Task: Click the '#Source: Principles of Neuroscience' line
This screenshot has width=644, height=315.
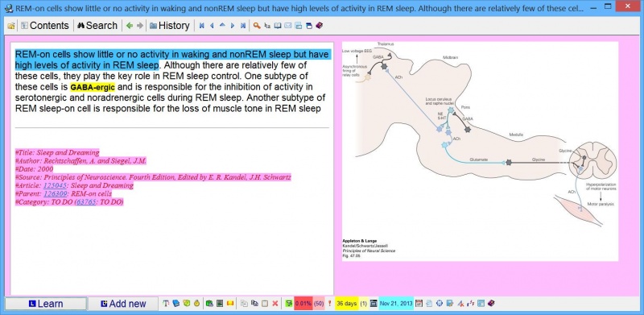Action: click(153, 177)
